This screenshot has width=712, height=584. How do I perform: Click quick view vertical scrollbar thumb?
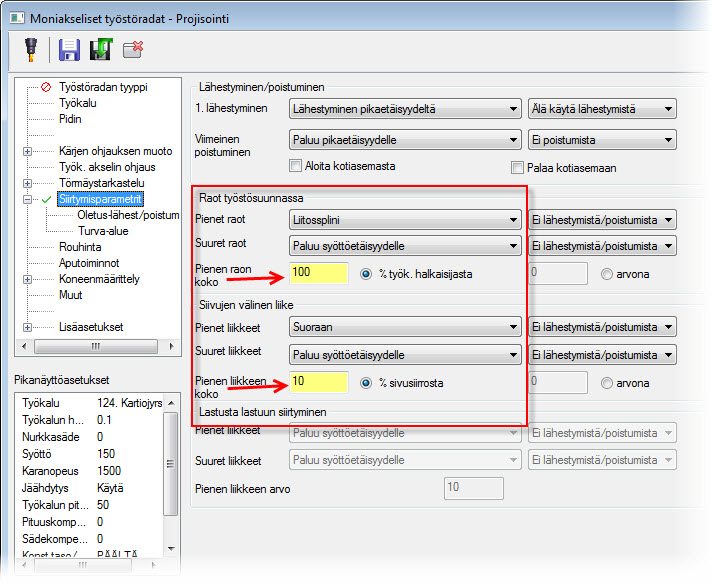pos(171,464)
